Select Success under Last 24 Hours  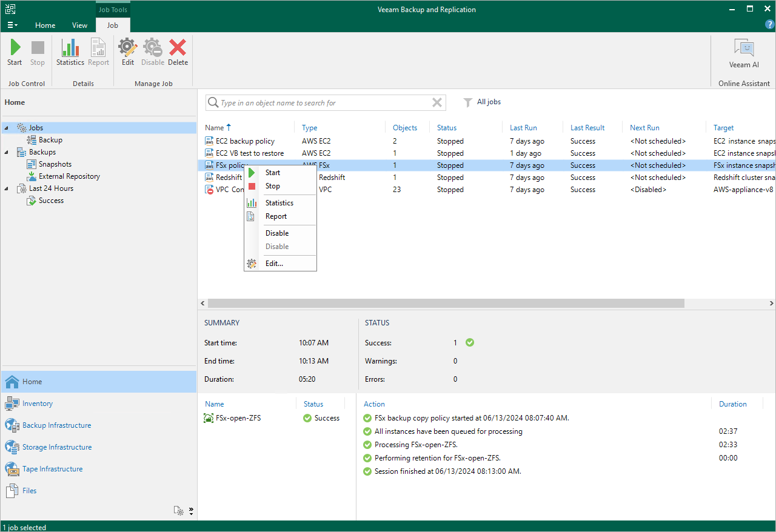(51, 201)
